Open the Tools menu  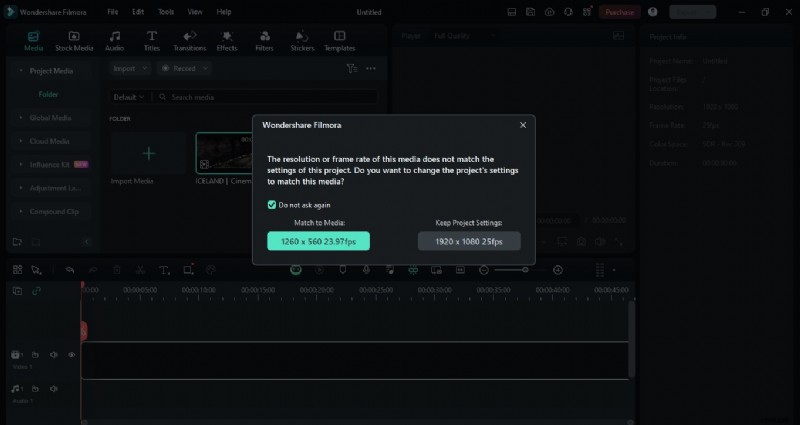click(x=166, y=12)
